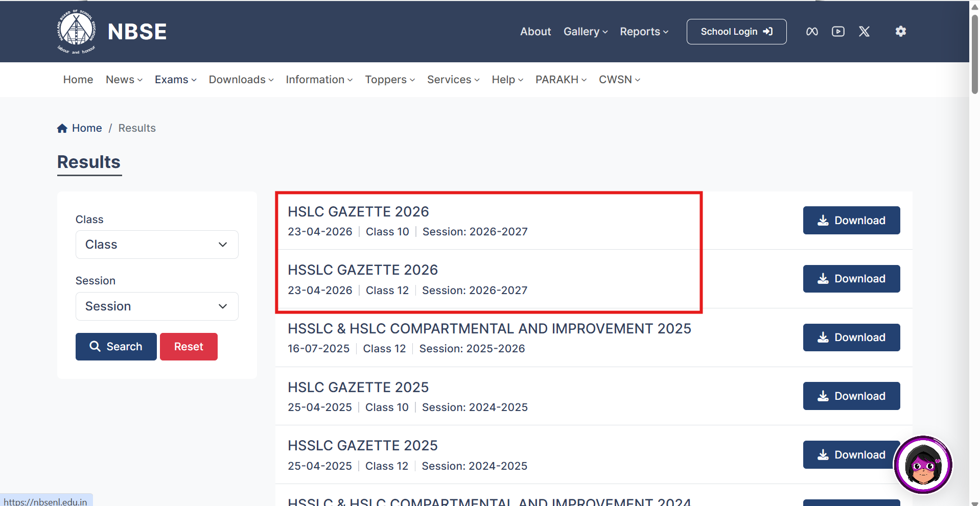This screenshot has height=506, width=980.
Task: Click the red Reset button
Action: [189, 347]
